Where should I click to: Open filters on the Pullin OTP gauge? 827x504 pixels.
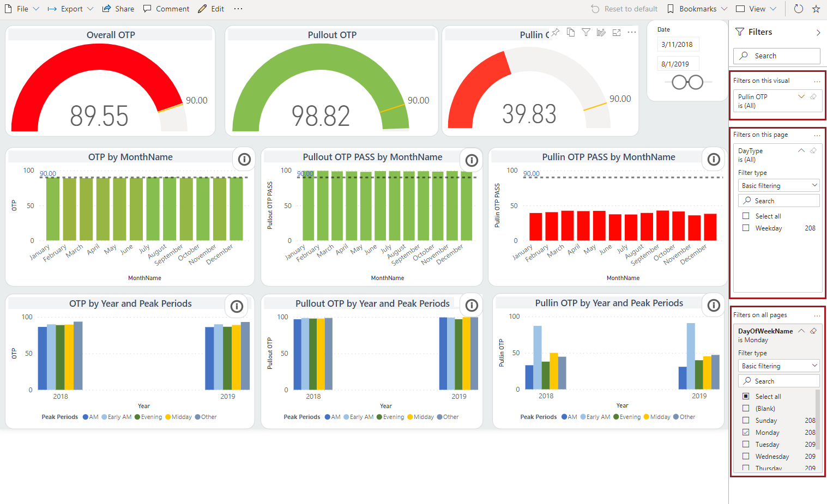(585, 33)
